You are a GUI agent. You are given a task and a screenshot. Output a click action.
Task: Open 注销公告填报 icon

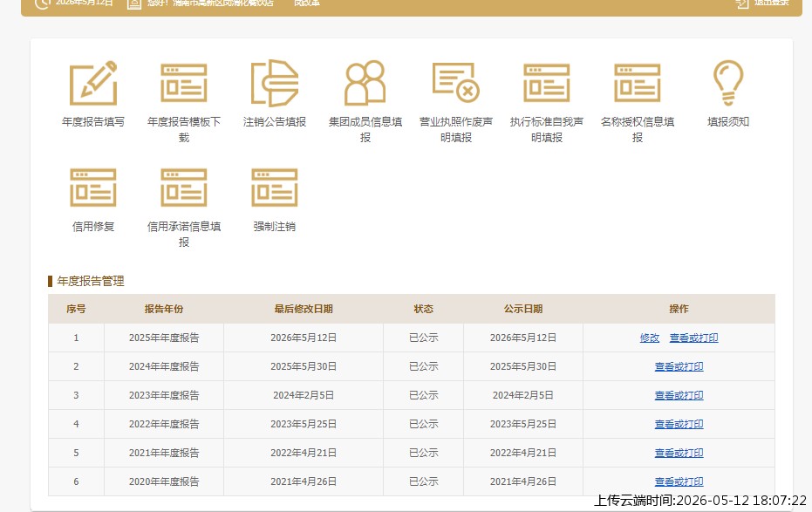pyautogui.click(x=275, y=83)
